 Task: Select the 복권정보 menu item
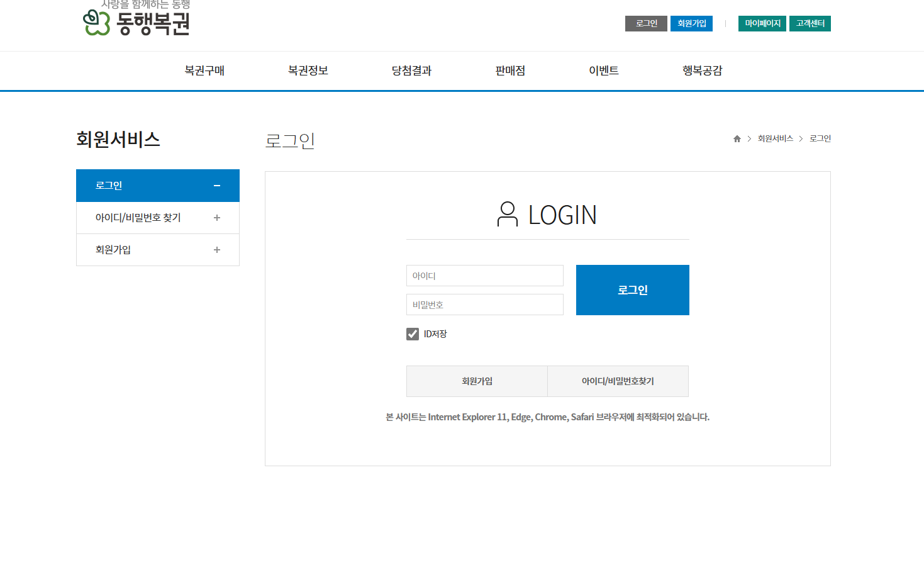308,70
